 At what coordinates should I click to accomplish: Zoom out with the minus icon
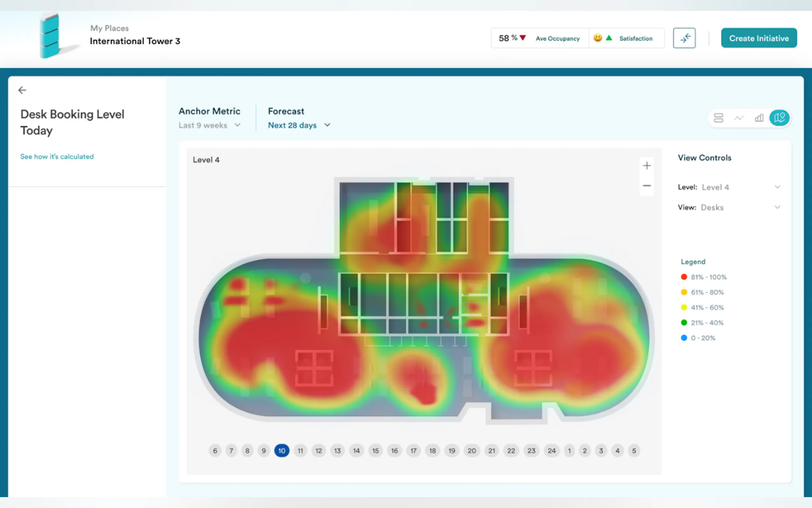pos(646,186)
